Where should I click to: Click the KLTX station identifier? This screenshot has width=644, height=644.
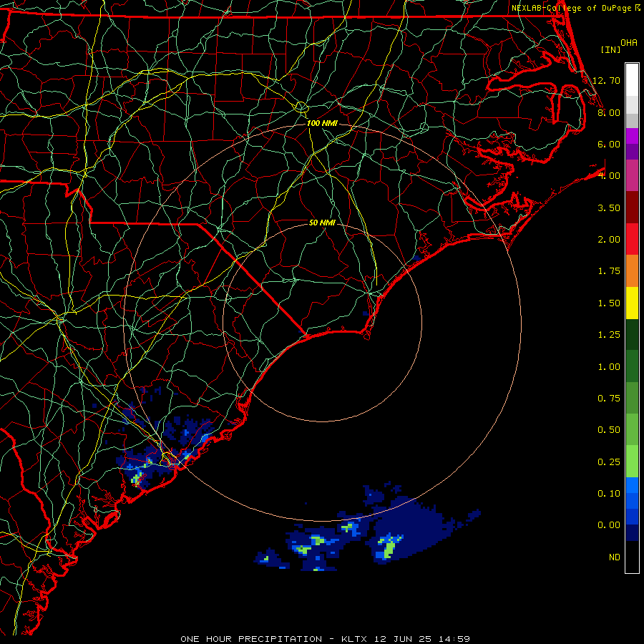[x=354, y=639]
